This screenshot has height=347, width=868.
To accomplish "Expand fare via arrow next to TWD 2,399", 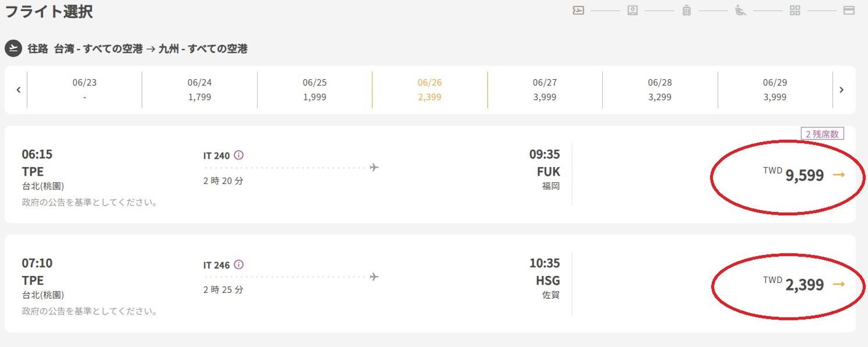I will tap(839, 284).
